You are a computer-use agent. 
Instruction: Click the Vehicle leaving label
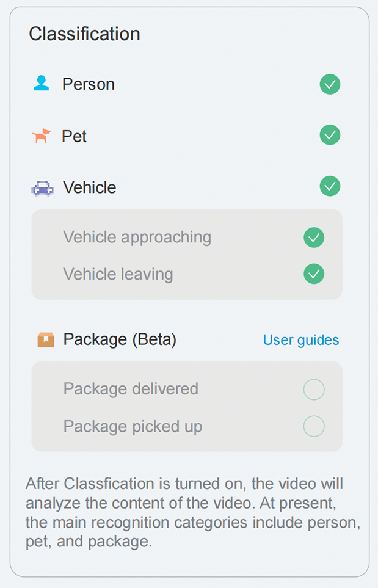pyautogui.click(x=118, y=275)
